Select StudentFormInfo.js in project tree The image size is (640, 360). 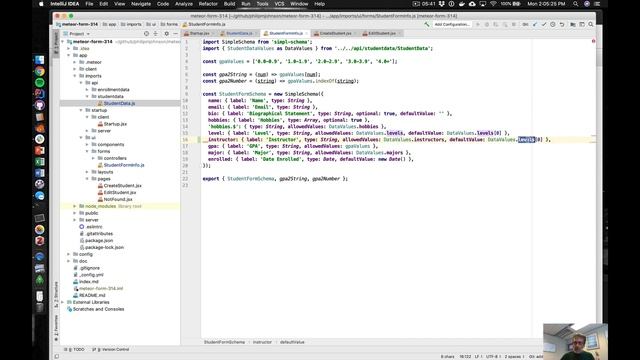click(124, 165)
